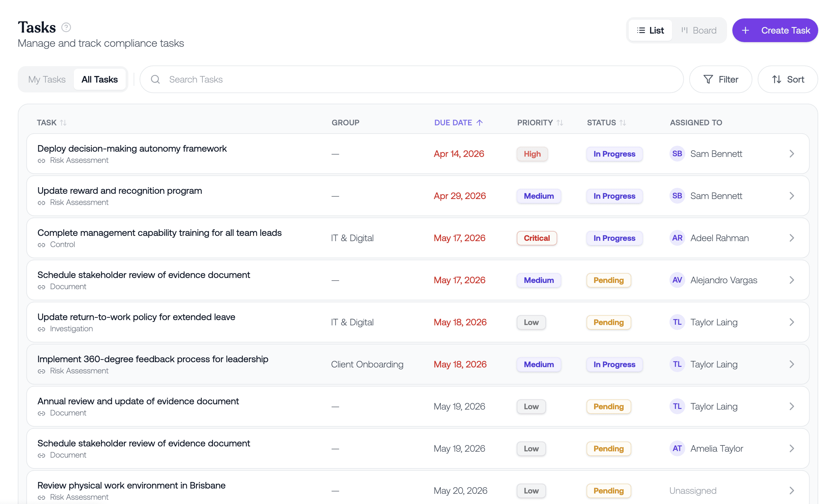Click 'May 20, 2026' due date
Image resolution: width=836 pixels, height=504 pixels.
(460, 490)
